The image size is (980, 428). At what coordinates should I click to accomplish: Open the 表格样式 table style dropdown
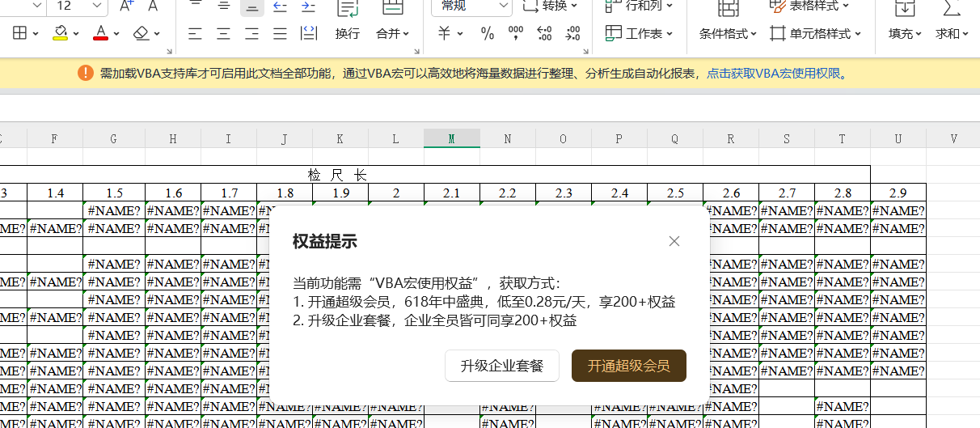pos(809,6)
